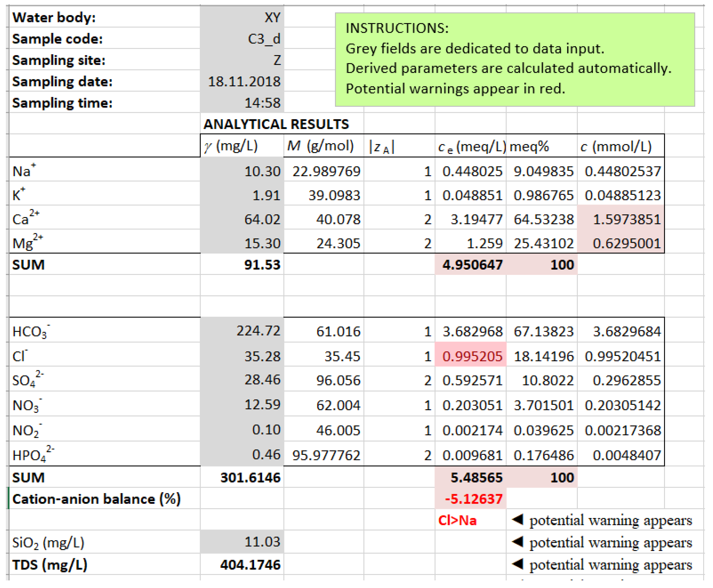Image resolution: width=713 pixels, height=588 pixels.
Task: Click the Water body input cell XY
Action: (242, 17)
